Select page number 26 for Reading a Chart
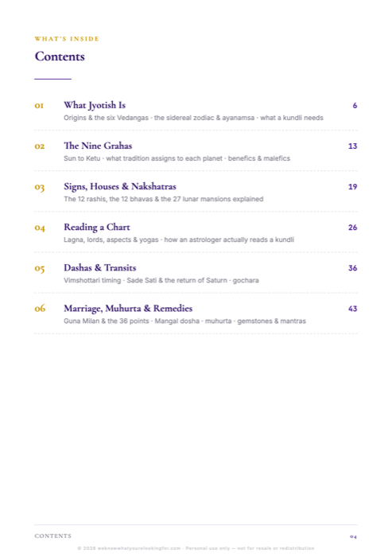Screen dimensions: 392x557 point(352,228)
